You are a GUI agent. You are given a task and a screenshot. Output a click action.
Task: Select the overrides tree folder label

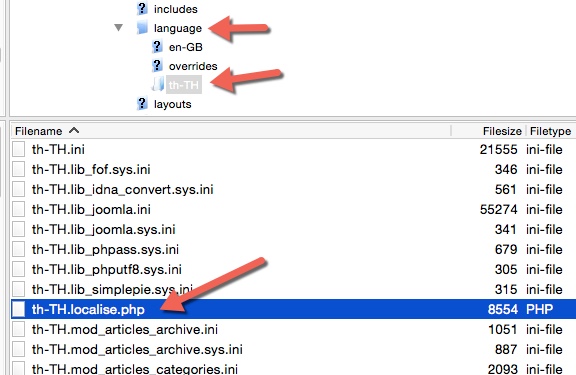pyautogui.click(x=193, y=66)
